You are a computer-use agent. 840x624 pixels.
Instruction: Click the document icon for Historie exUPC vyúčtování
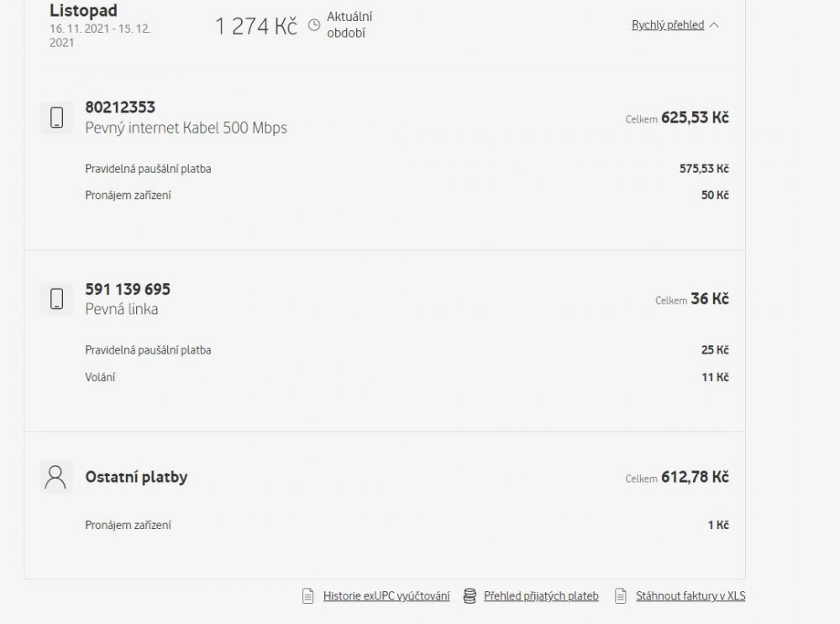click(x=308, y=596)
